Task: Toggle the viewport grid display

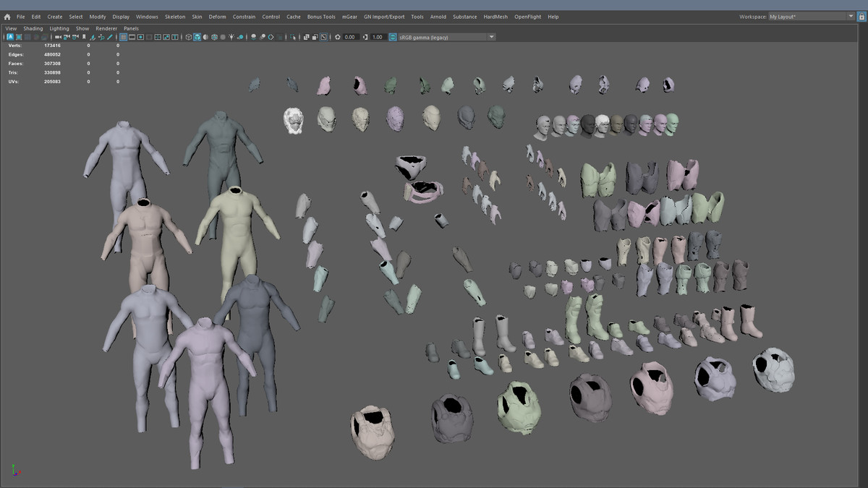Action: click(x=123, y=37)
